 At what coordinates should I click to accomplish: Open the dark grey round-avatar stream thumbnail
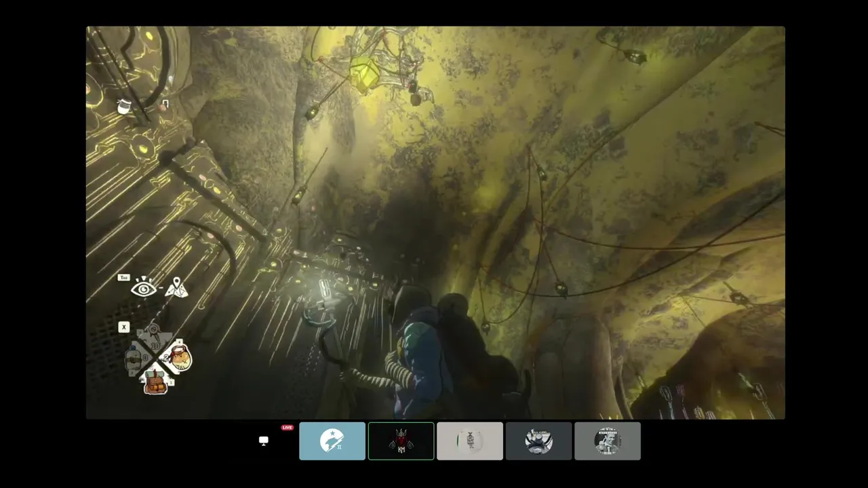(538, 441)
